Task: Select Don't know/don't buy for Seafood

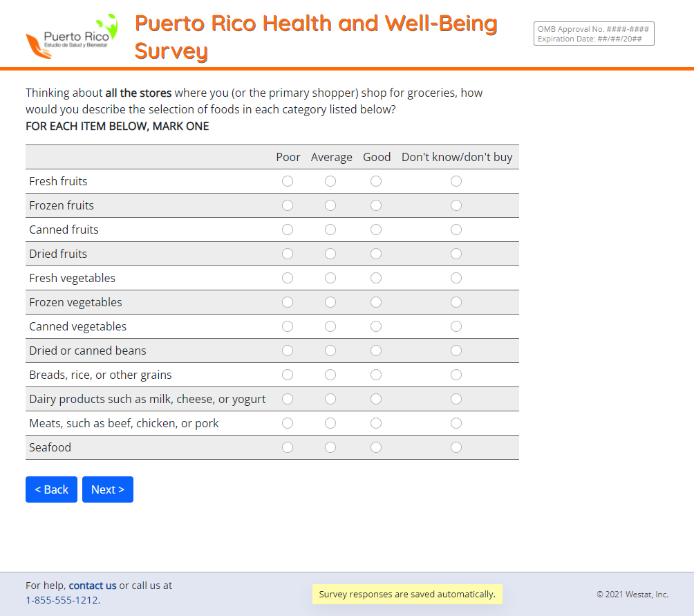Action: [456, 447]
